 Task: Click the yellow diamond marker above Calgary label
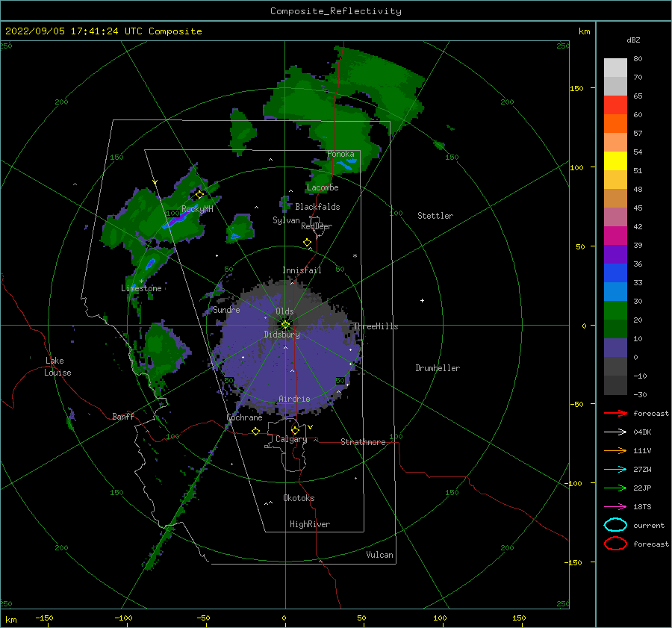tap(295, 430)
